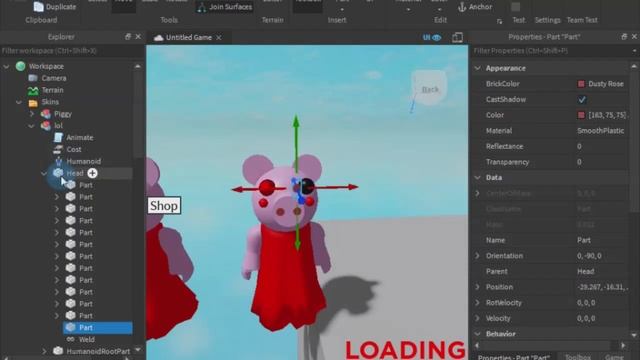Close the Untitled Game tab
Screen dimensions: 640x360
(x=219, y=38)
